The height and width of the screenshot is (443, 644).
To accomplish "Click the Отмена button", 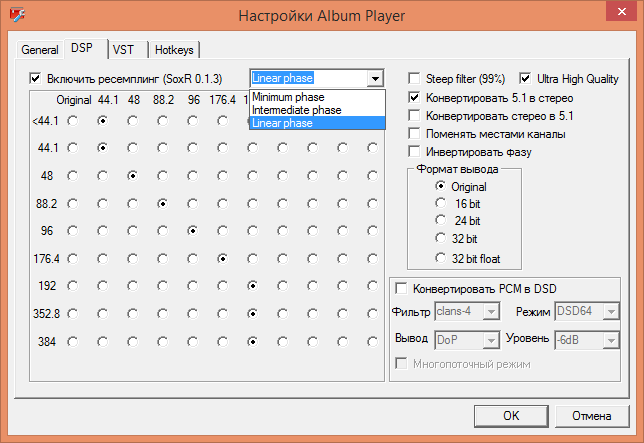I will pos(591,416).
